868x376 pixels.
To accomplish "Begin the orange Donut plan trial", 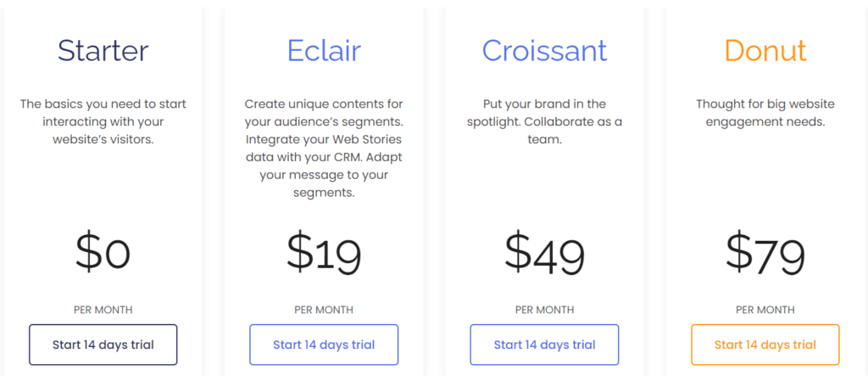I will [765, 345].
